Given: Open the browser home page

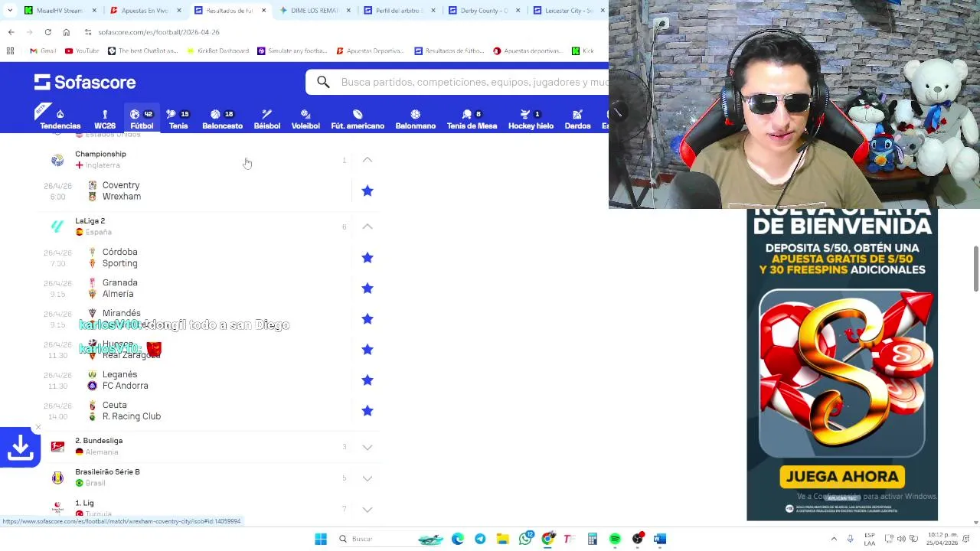Looking at the screenshot, I should tap(67, 32).
